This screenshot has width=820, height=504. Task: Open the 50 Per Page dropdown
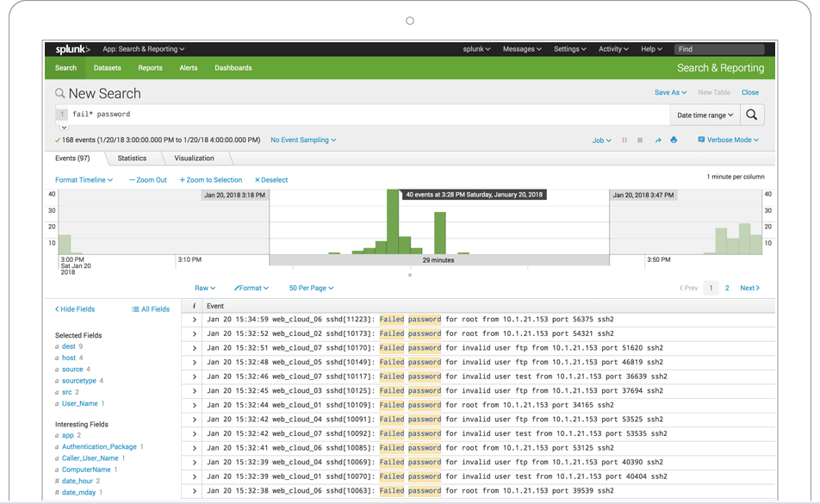[311, 288]
